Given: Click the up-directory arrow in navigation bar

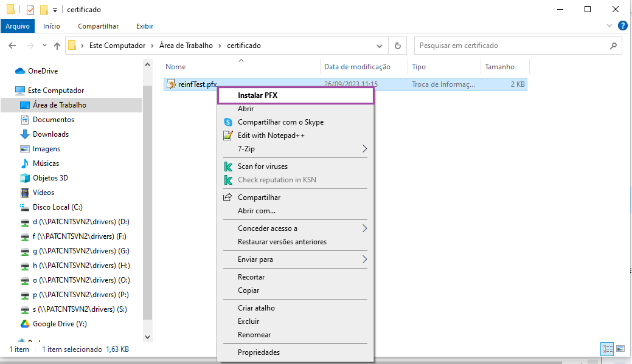Looking at the screenshot, I should [57, 46].
